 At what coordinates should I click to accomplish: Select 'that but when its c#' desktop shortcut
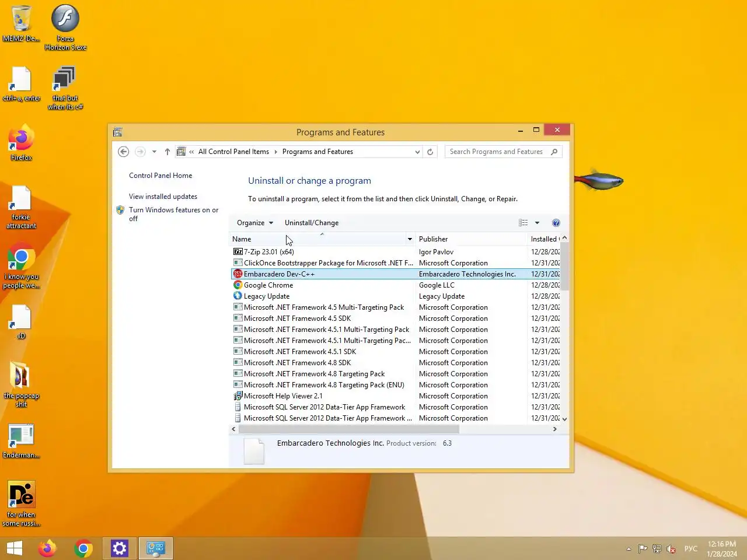click(x=65, y=87)
